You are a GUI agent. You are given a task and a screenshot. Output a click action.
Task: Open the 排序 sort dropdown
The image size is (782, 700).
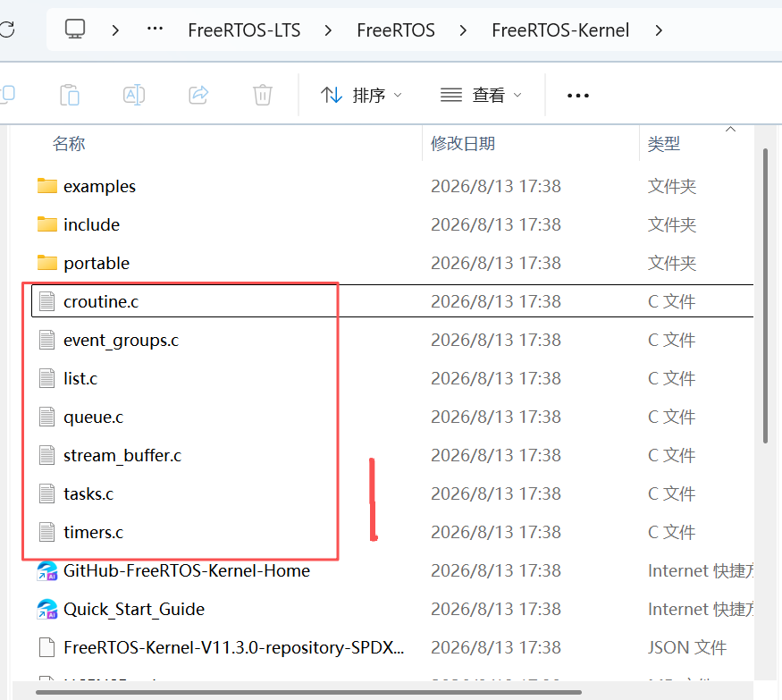[361, 95]
